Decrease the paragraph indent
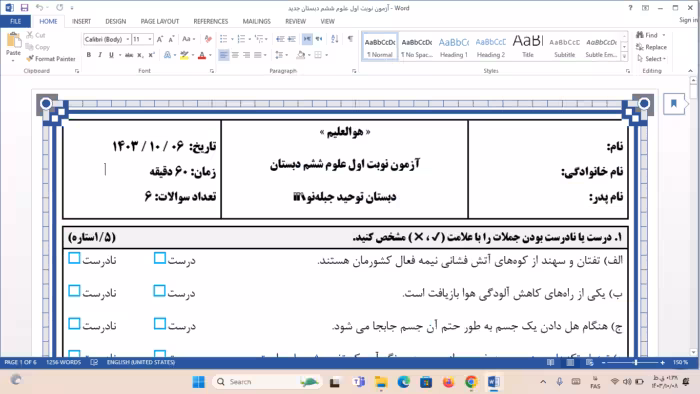 tap(280, 39)
